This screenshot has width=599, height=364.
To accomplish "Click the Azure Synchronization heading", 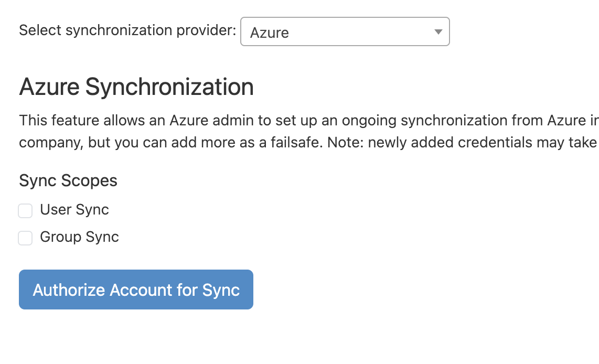I will click(136, 87).
